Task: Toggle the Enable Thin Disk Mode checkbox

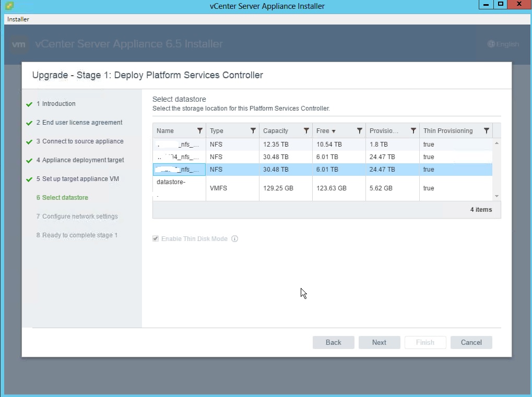Action: pyautogui.click(x=156, y=239)
